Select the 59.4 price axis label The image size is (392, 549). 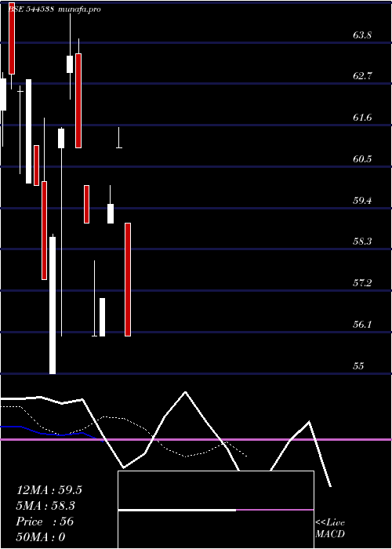pyautogui.click(x=362, y=201)
